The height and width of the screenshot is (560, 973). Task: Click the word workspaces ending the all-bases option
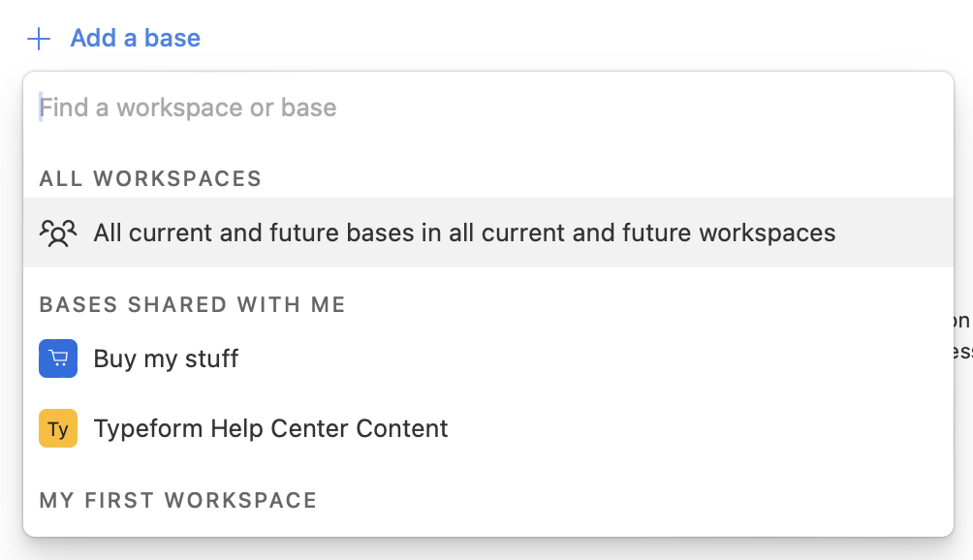[x=767, y=233]
